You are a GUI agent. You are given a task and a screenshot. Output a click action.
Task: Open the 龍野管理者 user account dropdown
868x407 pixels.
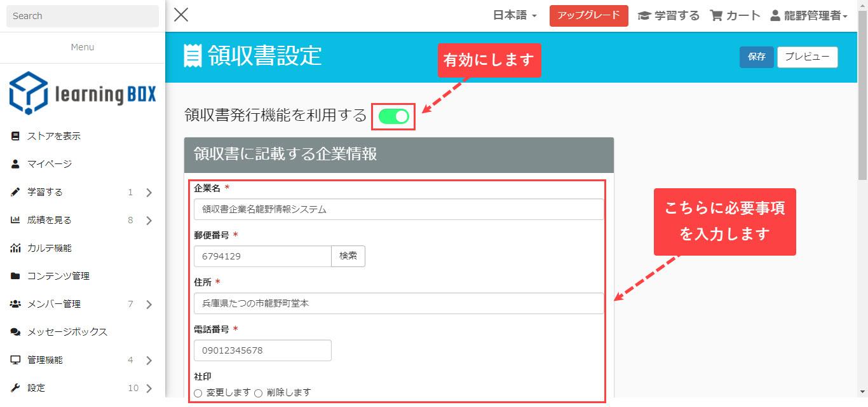point(809,16)
